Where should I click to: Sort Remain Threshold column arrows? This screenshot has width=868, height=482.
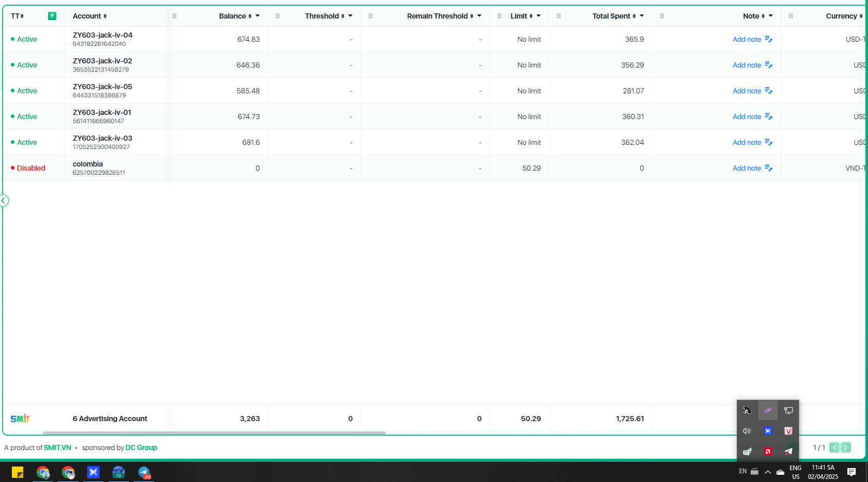pos(472,16)
